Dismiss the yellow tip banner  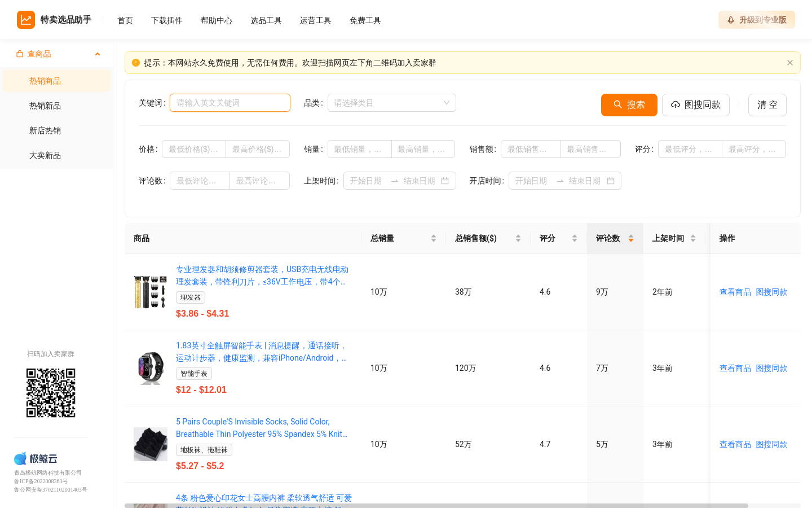click(790, 63)
